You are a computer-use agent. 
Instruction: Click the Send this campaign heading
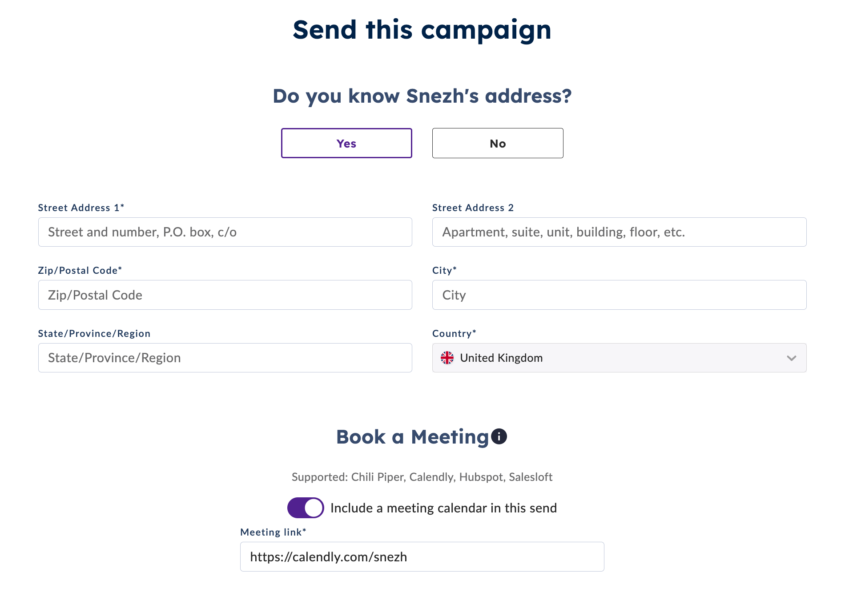coord(422,30)
